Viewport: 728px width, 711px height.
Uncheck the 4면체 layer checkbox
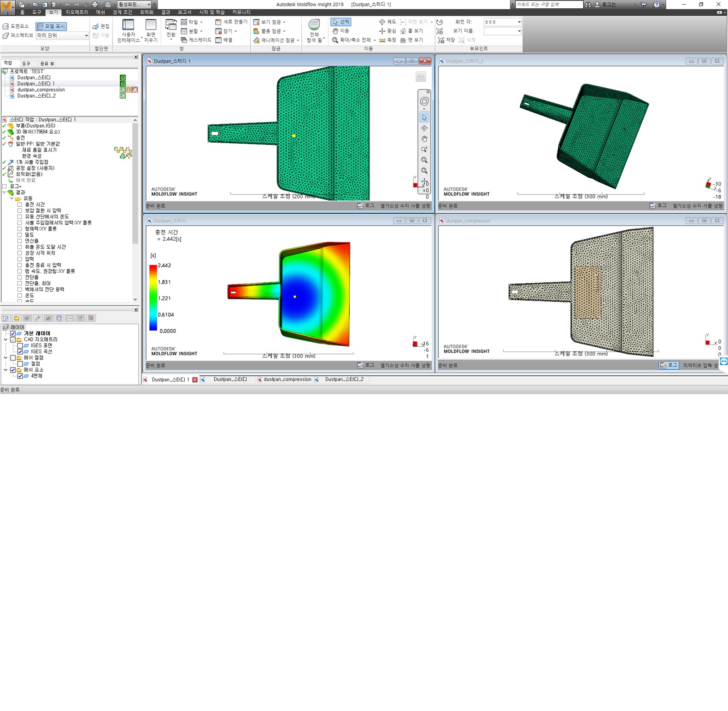pyautogui.click(x=20, y=376)
